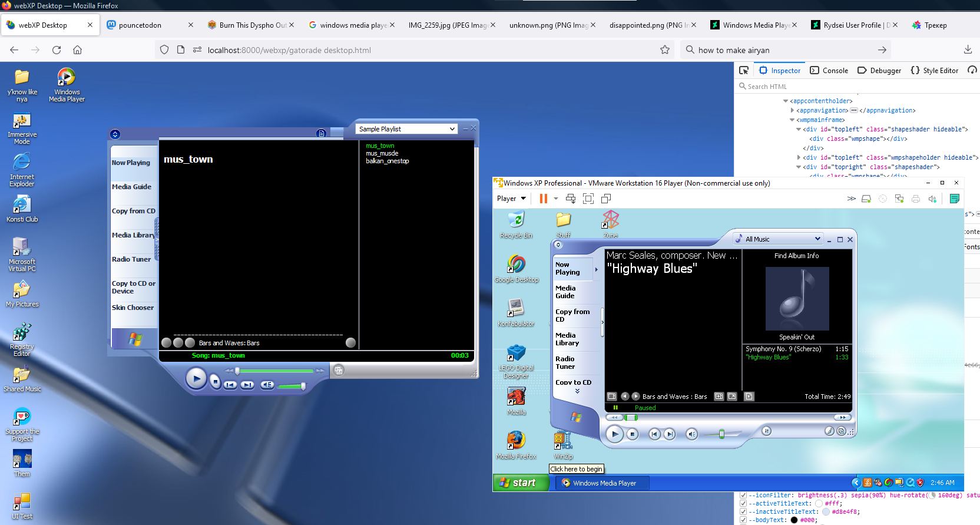The width and height of the screenshot is (980, 525).
Task: Open the element picker in Firefox DevTools
Action: click(x=744, y=70)
